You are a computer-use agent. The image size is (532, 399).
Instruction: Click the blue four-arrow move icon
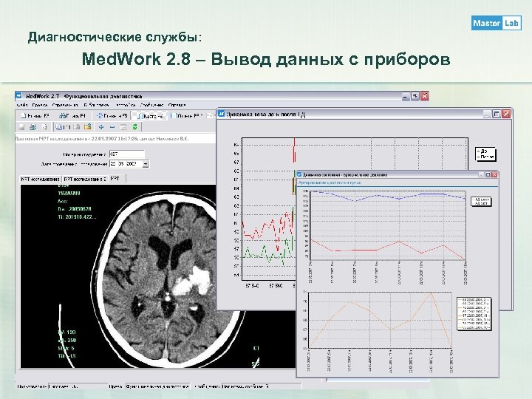pyautogui.click(x=101, y=127)
